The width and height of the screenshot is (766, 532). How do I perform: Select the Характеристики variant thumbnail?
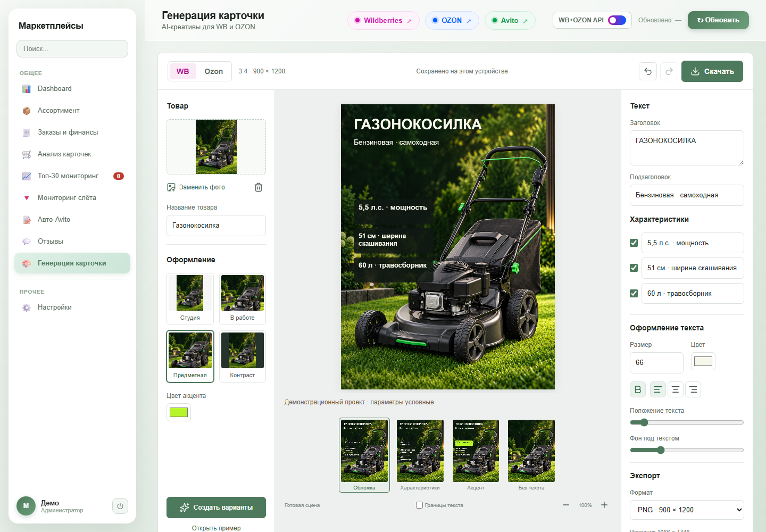[x=420, y=455]
